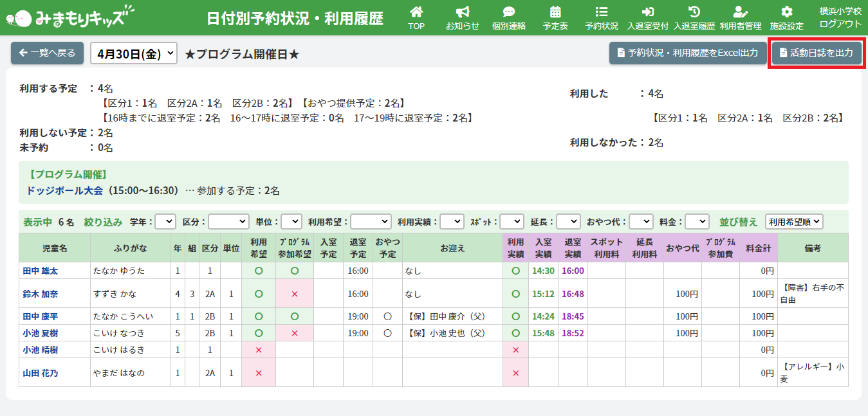
Task: Click the ログアウト link
Action: point(840,24)
